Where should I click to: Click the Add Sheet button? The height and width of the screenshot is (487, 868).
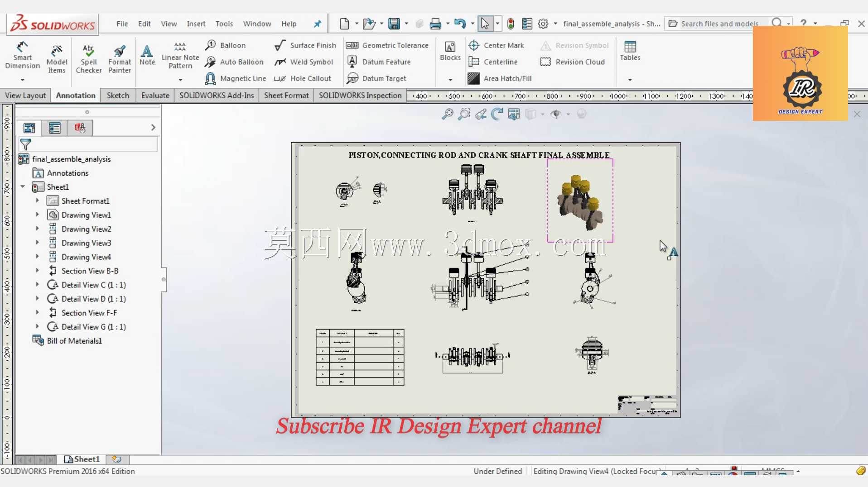click(x=116, y=459)
